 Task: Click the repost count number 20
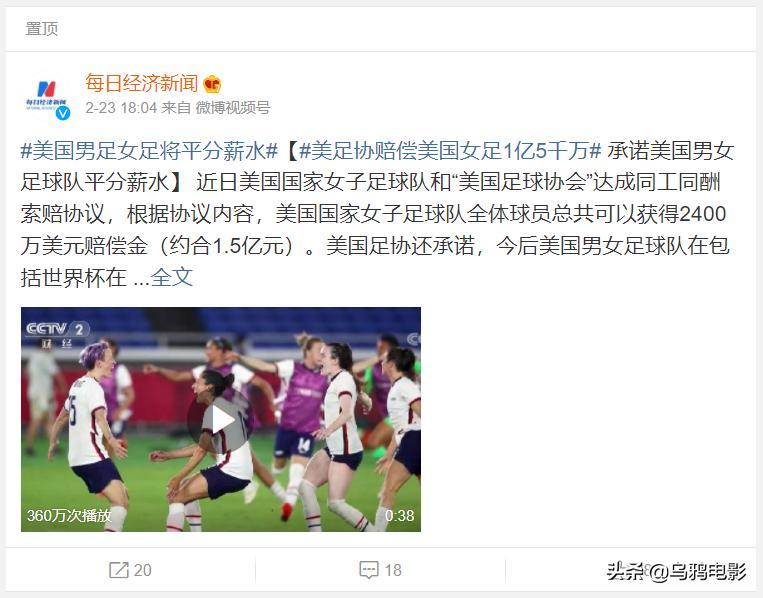(143, 570)
